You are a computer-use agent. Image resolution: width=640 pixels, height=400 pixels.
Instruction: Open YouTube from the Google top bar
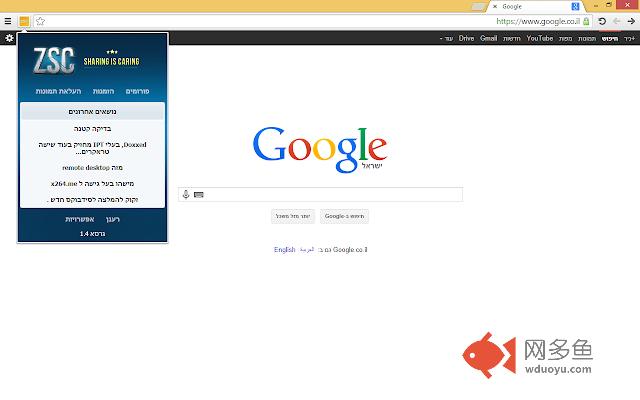539,38
